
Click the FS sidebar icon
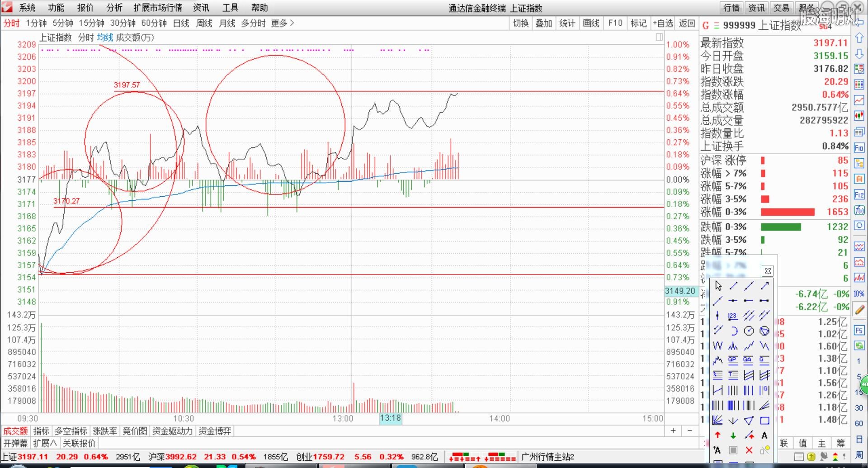pyautogui.click(x=859, y=331)
